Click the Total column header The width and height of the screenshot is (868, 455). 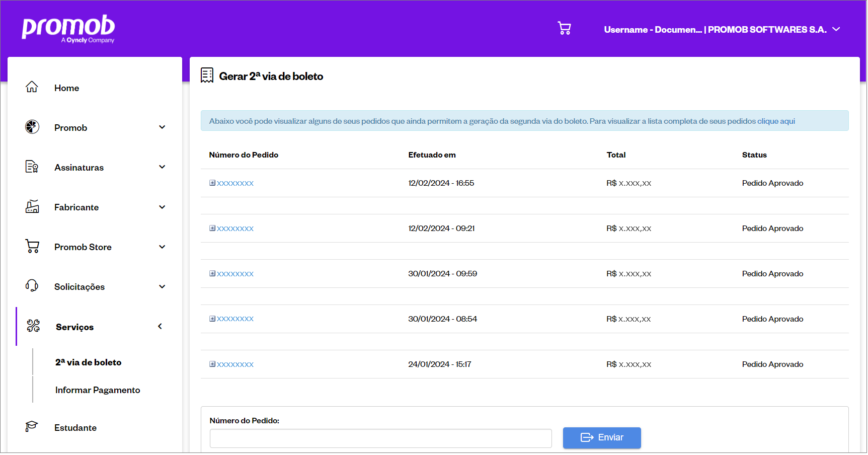[x=616, y=155]
